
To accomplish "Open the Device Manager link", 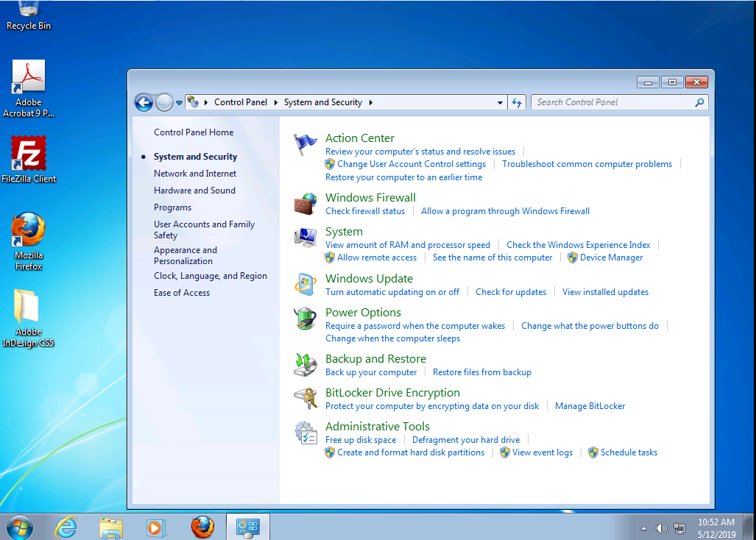I will [x=611, y=257].
